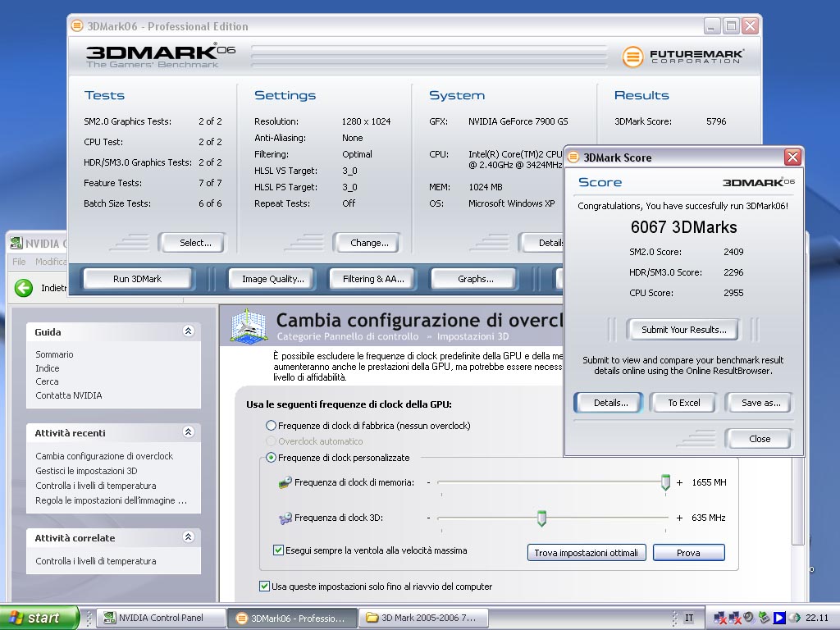
Task: Collapse the Attività recenti panel
Action: point(188,431)
